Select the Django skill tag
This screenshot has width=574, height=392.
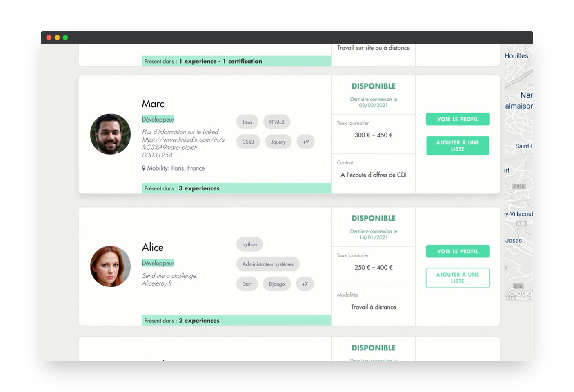tap(277, 284)
